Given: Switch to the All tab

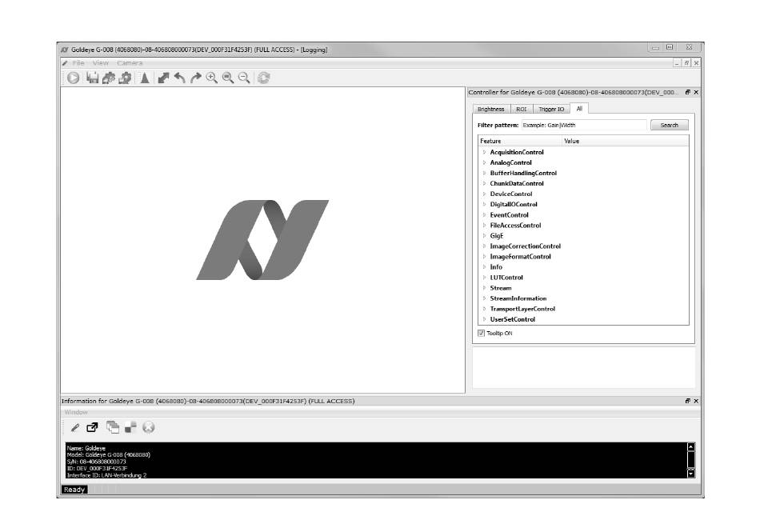Looking at the screenshot, I should click(x=579, y=109).
